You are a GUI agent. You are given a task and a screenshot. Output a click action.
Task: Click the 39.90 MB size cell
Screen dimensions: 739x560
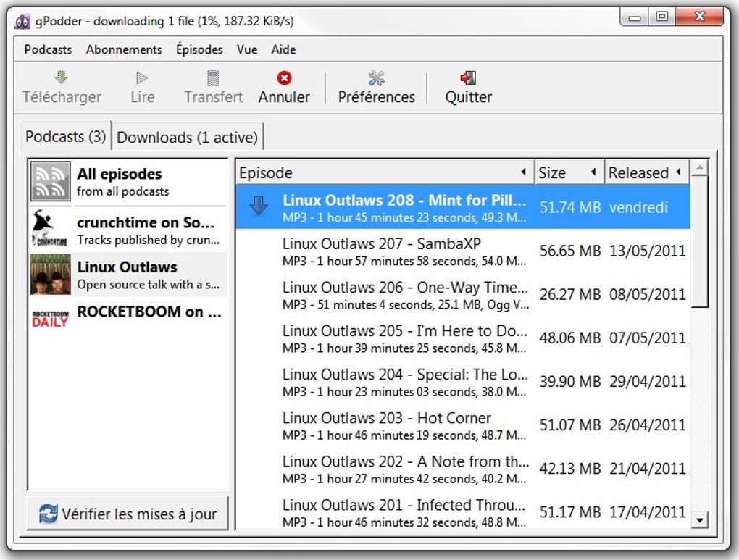[570, 381]
